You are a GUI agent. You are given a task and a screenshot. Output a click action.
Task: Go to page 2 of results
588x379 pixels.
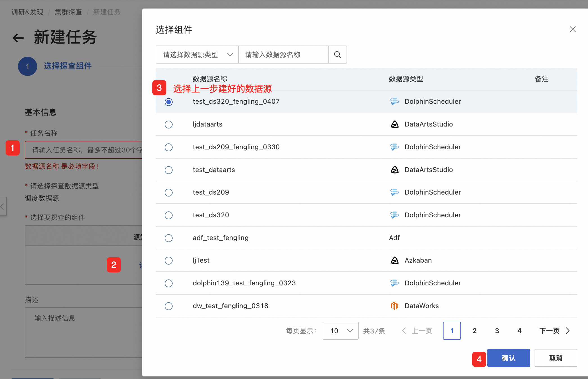tap(474, 331)
